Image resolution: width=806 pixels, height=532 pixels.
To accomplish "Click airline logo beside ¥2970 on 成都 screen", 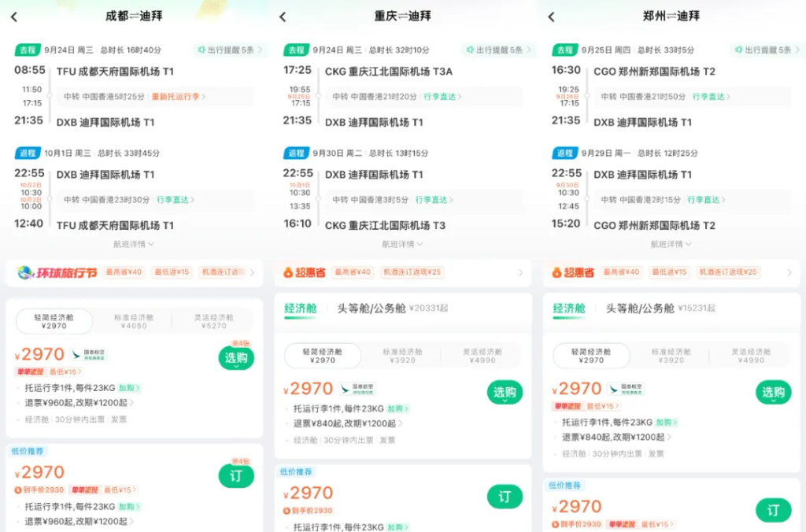I will click(89, 355).
